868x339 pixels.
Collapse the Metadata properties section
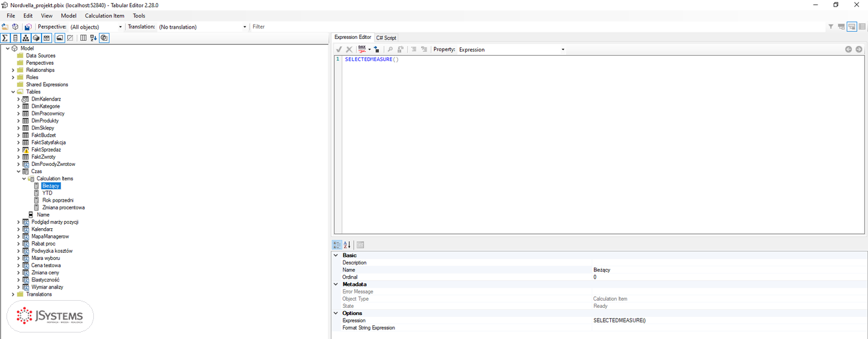(x=336, y=284)
